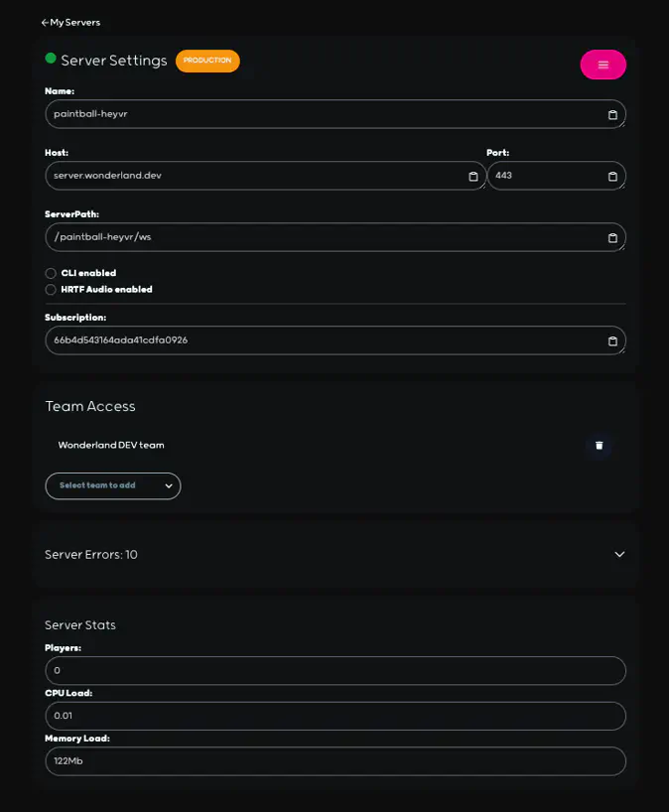Copy the server Name to clipboard
Viewport: 669px width, 812px height.
pyautogui.click(x=610, y=113)
